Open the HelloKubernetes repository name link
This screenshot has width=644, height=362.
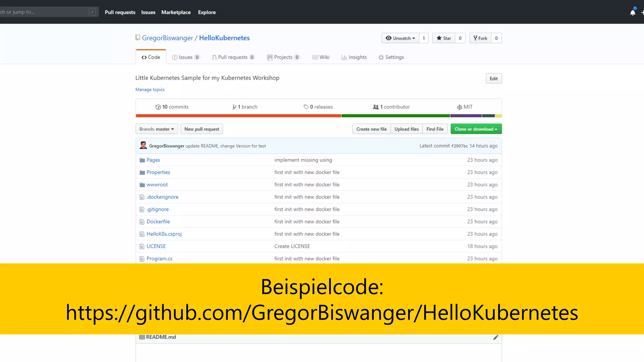[x=224, y=38]
